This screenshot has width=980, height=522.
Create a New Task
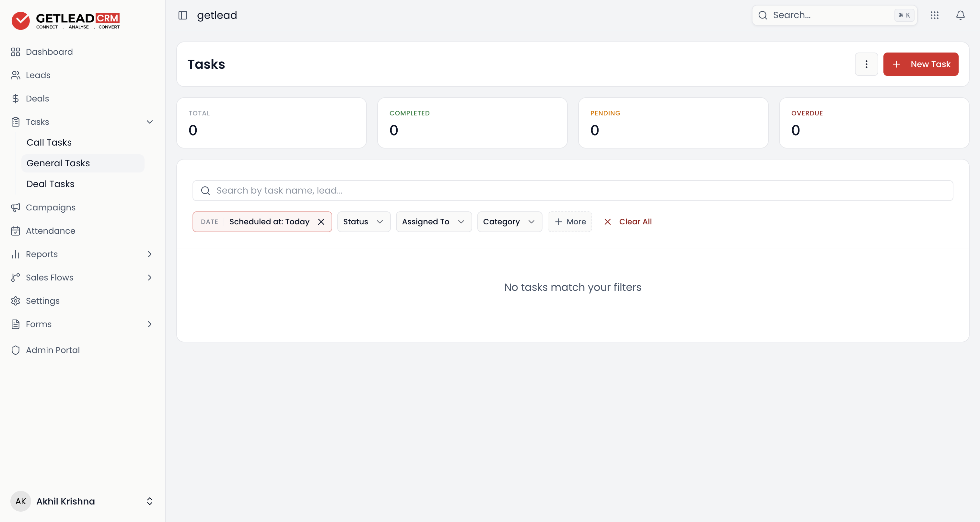(921, 64)
